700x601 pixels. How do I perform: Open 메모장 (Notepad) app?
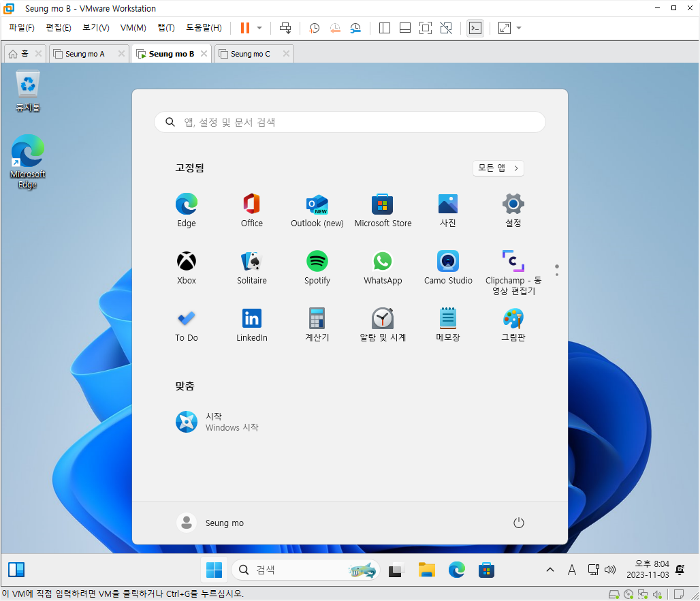pyautogui.click(x=448, y=324)
